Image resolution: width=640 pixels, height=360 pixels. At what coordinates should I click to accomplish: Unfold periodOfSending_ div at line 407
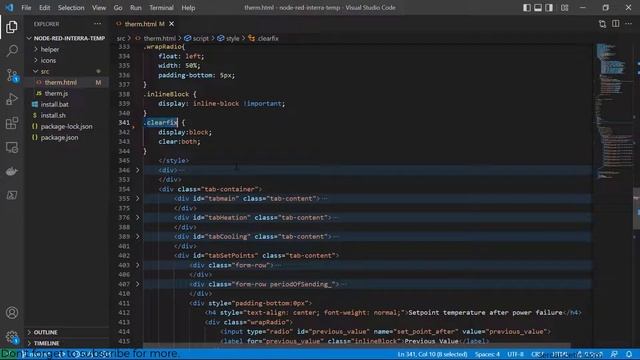tap(138, 284)
